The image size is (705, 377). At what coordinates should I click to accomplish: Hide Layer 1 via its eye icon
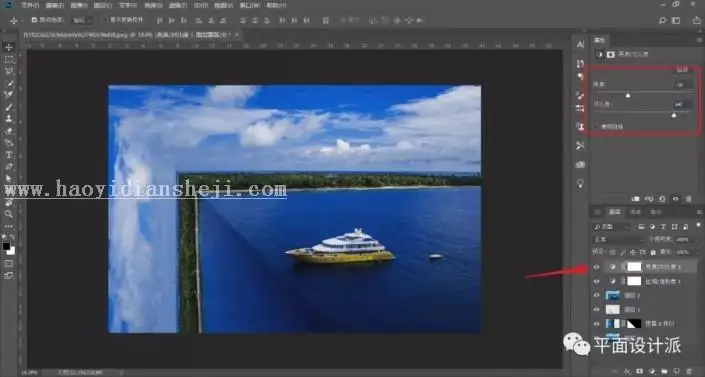tap(597, 310)
